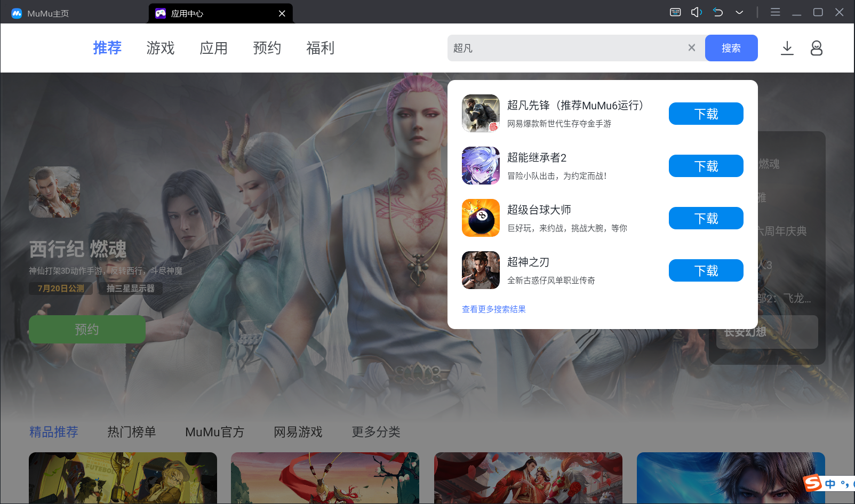
Task: Open the 超神之刃 result title
Action: tap(529, 262)
